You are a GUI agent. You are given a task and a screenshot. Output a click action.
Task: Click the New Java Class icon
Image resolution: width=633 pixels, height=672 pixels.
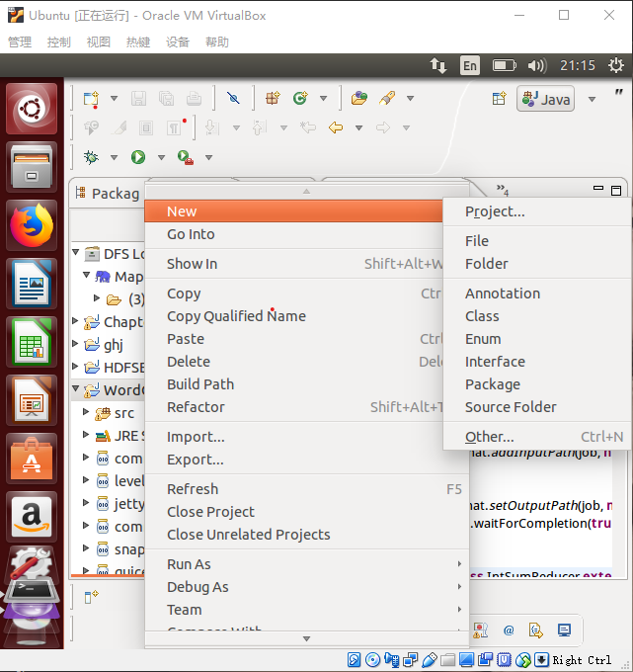pos(300,98)
